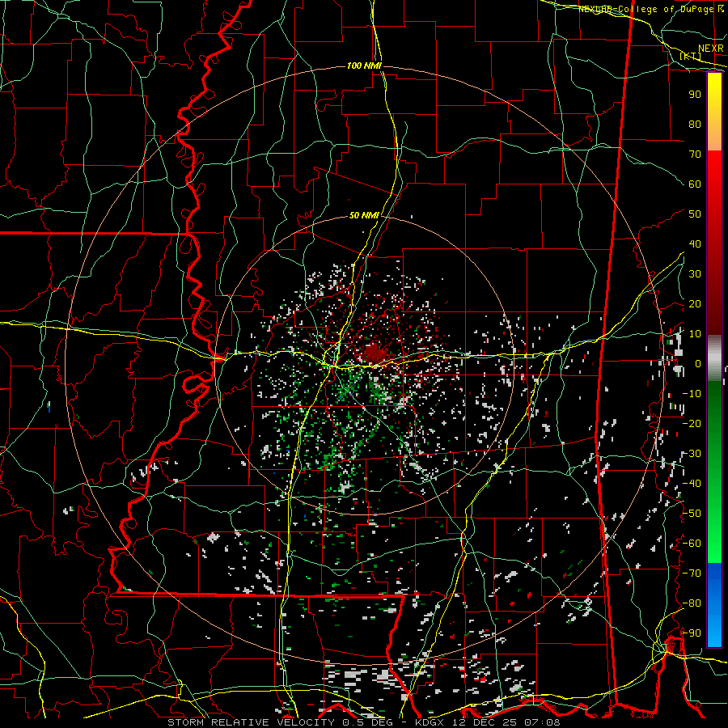The width and height of the screenshot is (728, 728).
Task: Click the (KT) units label above scale
Action: pyautogui.click(x=690, y=56)
